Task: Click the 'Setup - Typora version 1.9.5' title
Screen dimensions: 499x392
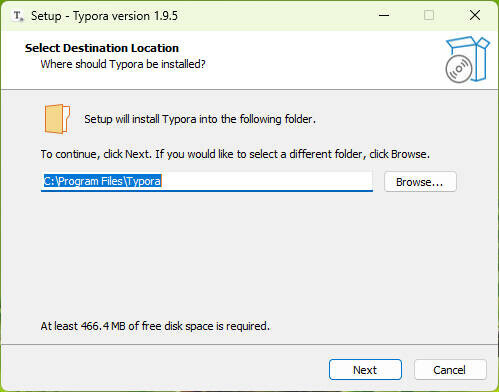Action: (x=104, y=16)
